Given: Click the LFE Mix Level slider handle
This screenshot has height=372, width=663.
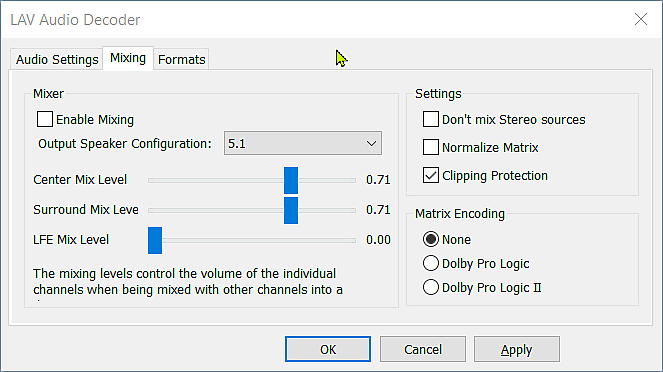Looking at the screenshot, I should coord(155,241).
